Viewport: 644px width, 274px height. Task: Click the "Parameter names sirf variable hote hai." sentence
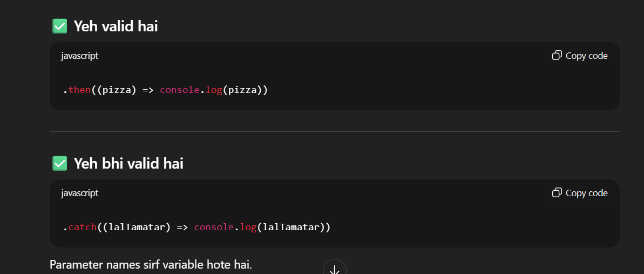151,265
